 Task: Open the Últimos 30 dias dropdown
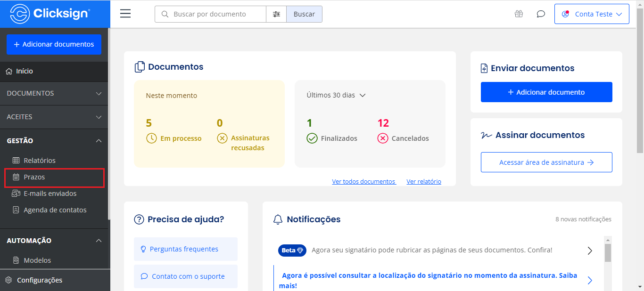pyautogui.click(x=336, y=95)
